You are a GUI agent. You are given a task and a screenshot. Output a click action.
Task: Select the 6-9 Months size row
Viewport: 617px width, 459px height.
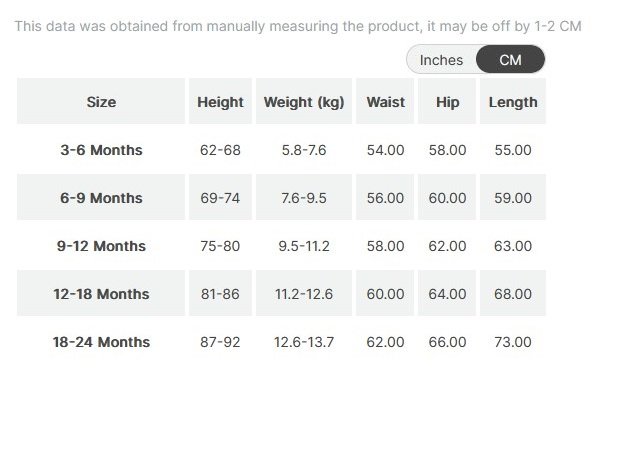[101, 198]
